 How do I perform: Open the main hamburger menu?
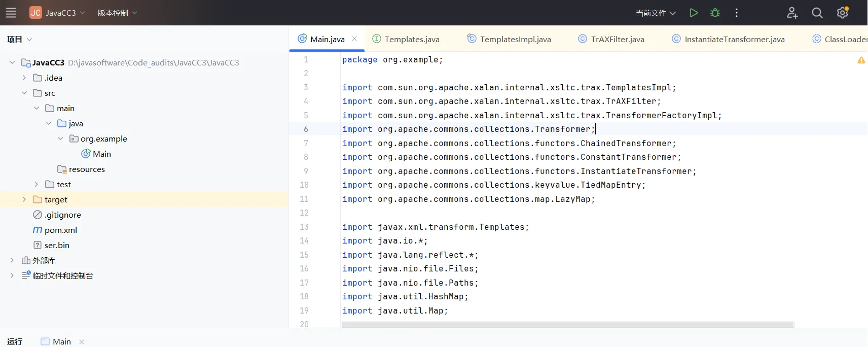pos(11,13)
